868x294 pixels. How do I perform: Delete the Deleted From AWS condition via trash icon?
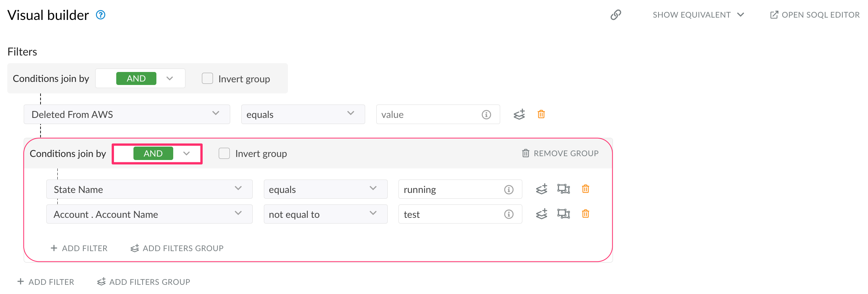541,114
